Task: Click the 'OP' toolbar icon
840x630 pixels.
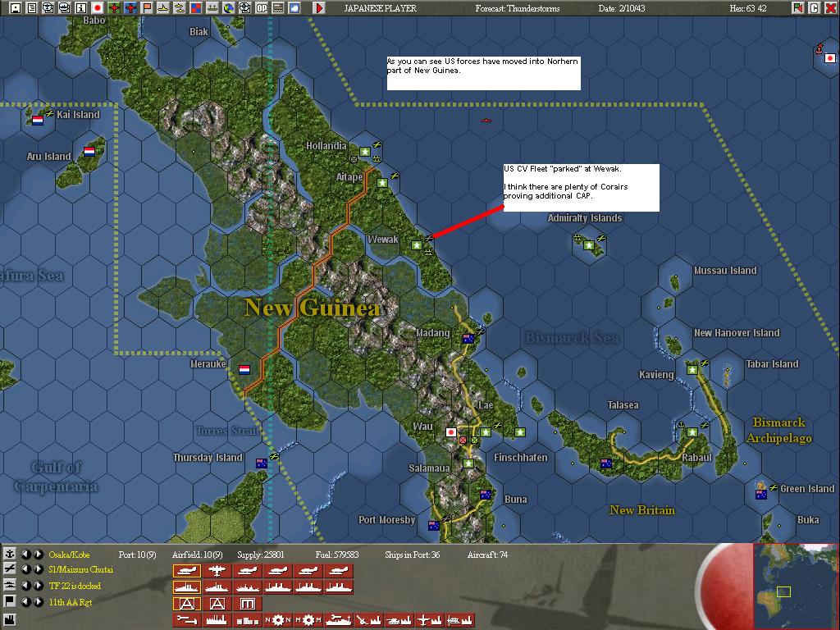Action: click(262, 7)
